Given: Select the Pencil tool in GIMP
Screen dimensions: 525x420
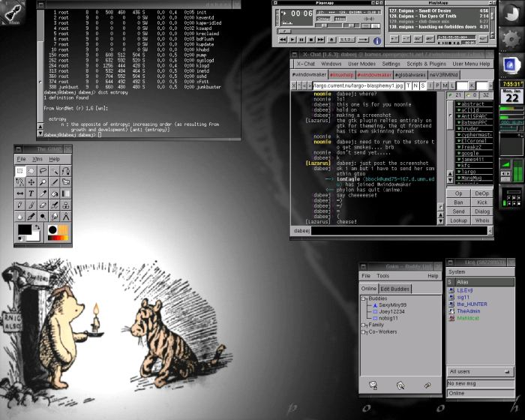Looking at the screenshot, I should tap(20, 205).
